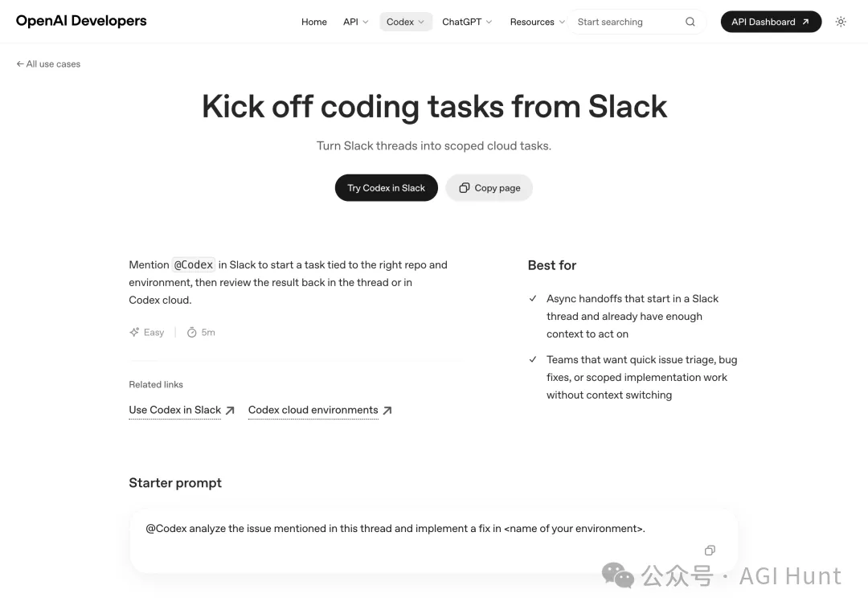Screen dimensions: 868x610
Task: Click the search magnifier icon
Action: 690,22
